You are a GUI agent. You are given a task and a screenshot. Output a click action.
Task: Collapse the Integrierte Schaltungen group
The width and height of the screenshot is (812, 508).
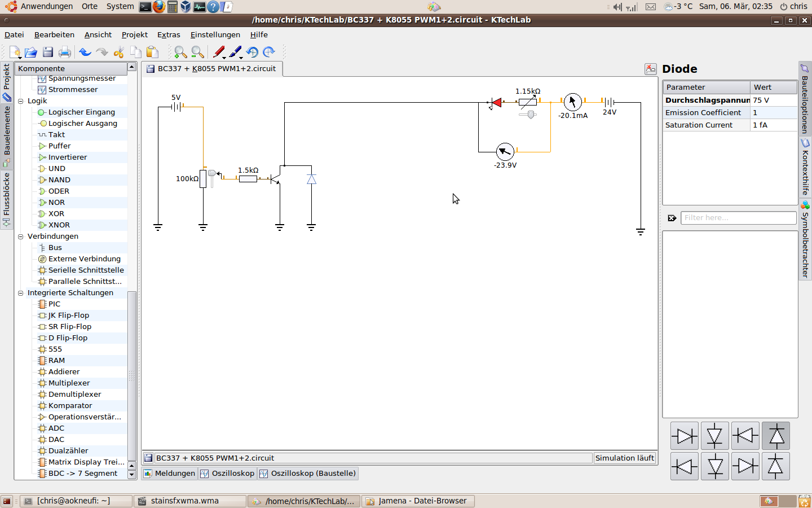click(21, 293)
